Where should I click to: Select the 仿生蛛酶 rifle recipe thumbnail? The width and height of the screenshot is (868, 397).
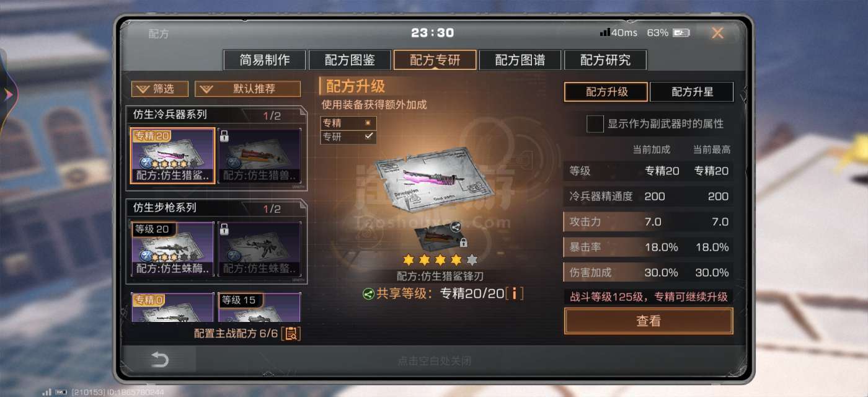(x=173, y=249)
